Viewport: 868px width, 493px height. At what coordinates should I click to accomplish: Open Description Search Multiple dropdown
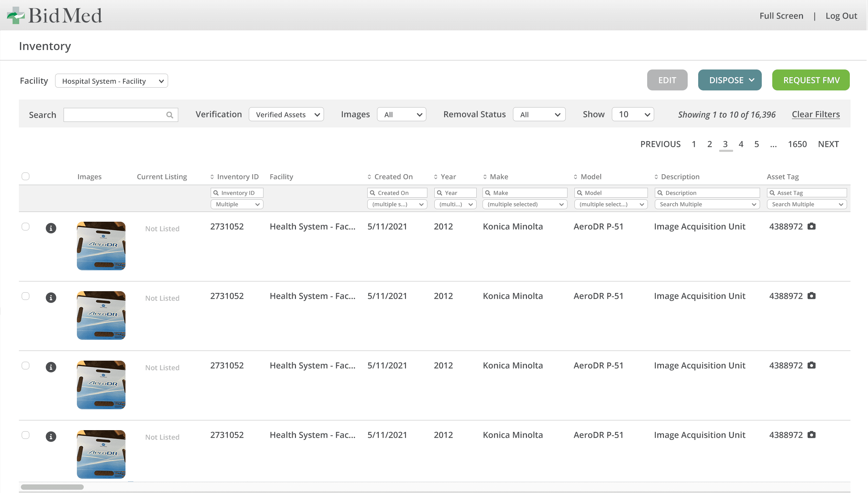pyautogui.click(x=707, y=204)
